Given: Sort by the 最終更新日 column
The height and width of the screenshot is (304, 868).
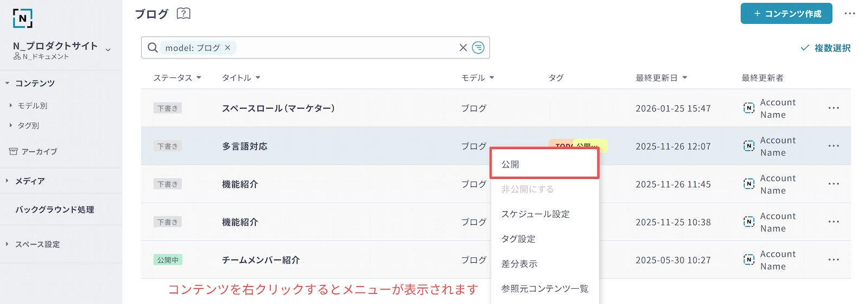Looking at the screenshot, I should [x=661, y=78].
